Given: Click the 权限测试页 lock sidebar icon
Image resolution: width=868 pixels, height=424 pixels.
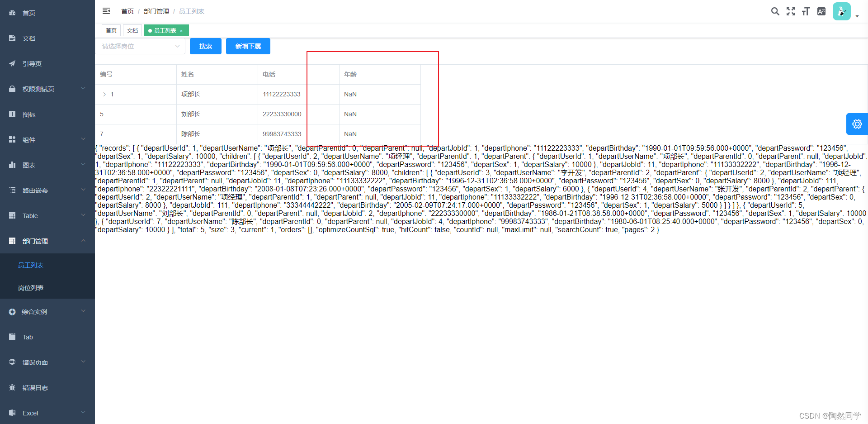Looking at the screenshot, I should 12,89.
